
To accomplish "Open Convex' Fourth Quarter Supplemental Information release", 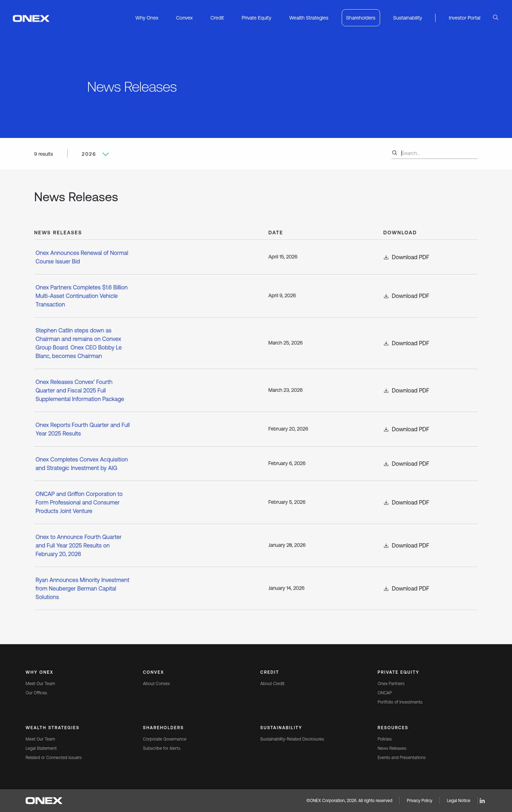I will pos(80,390).
